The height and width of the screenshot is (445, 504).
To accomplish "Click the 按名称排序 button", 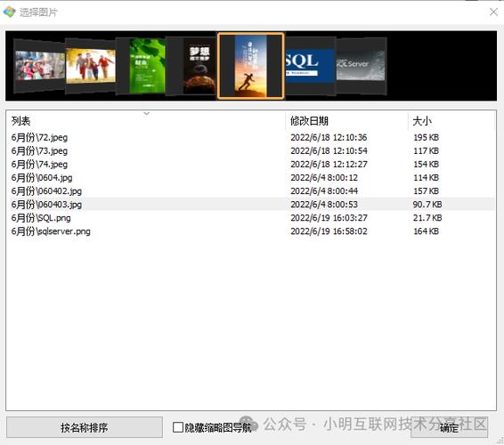I will 85,427.
